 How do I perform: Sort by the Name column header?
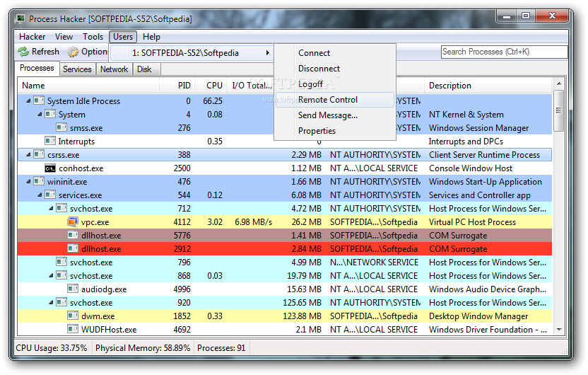pos(88,86)
